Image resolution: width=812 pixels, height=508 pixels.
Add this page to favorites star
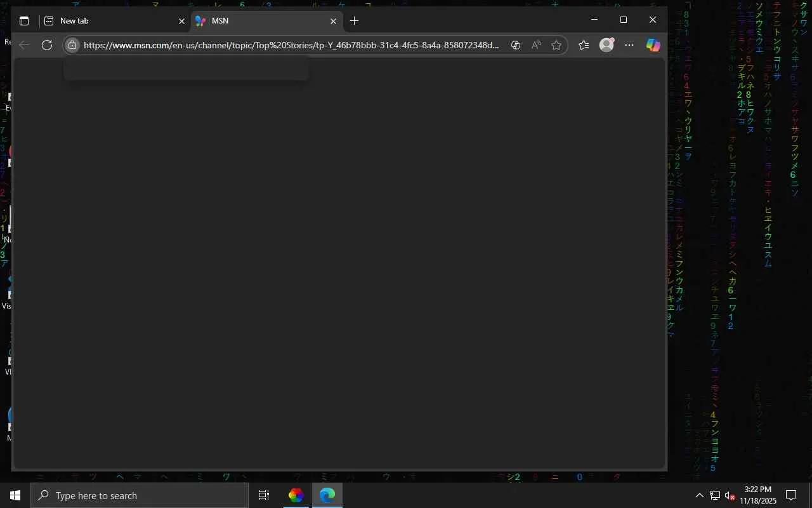coord(556,45)
